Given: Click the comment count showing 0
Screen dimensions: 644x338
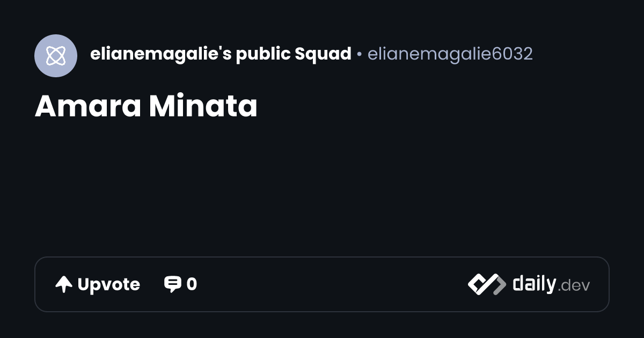Looking at the screenshot, I should point(192,284).
